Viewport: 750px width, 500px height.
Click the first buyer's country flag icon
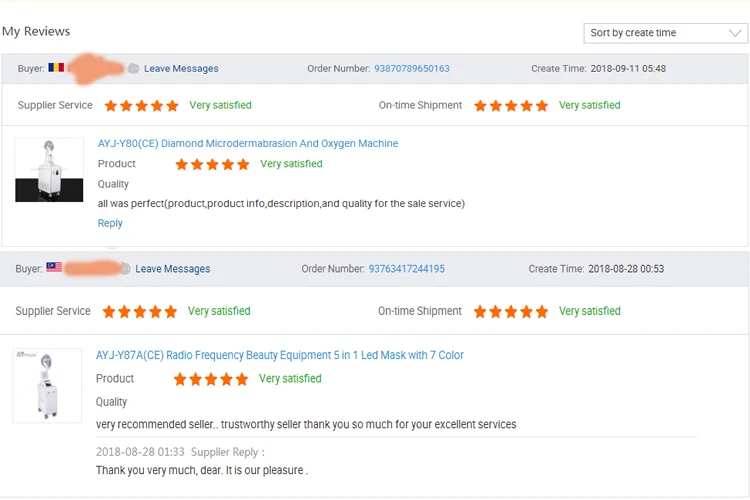56,68
